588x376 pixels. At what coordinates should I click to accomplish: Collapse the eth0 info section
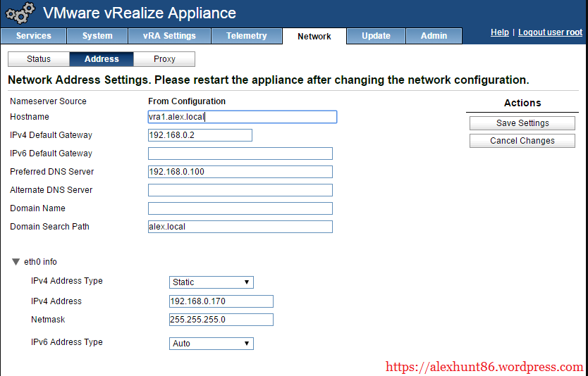coord(16,262)
